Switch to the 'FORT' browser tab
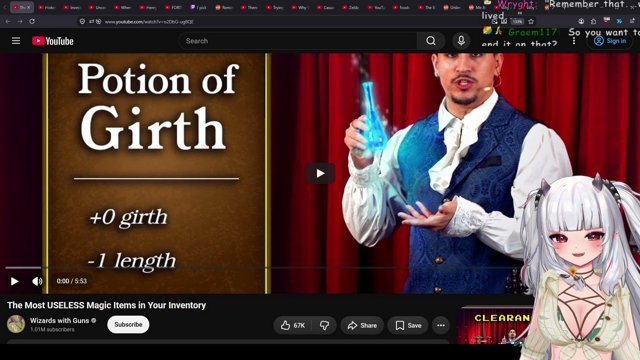The image size is (640, 360). tap(173, 7)
